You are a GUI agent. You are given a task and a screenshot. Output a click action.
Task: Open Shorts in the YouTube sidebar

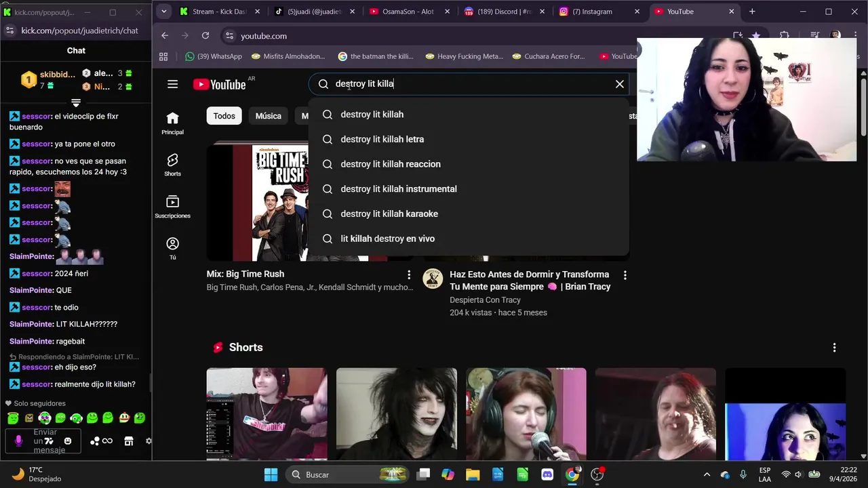click(172, 165)
